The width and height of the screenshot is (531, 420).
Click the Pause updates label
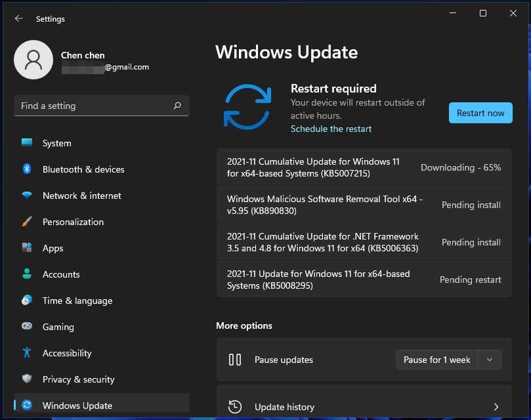pyautogui.click(x=284, y=360)
